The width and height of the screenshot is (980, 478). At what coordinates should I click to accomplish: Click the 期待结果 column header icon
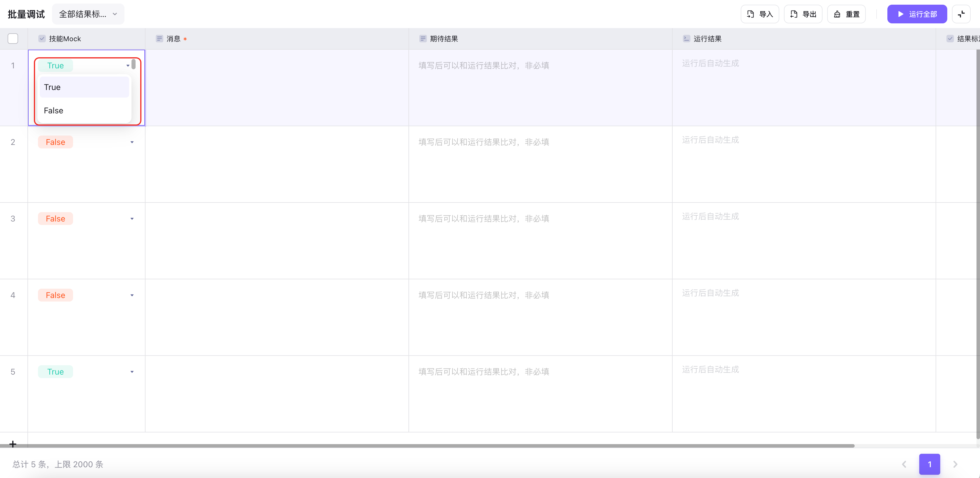click(423, 38)
